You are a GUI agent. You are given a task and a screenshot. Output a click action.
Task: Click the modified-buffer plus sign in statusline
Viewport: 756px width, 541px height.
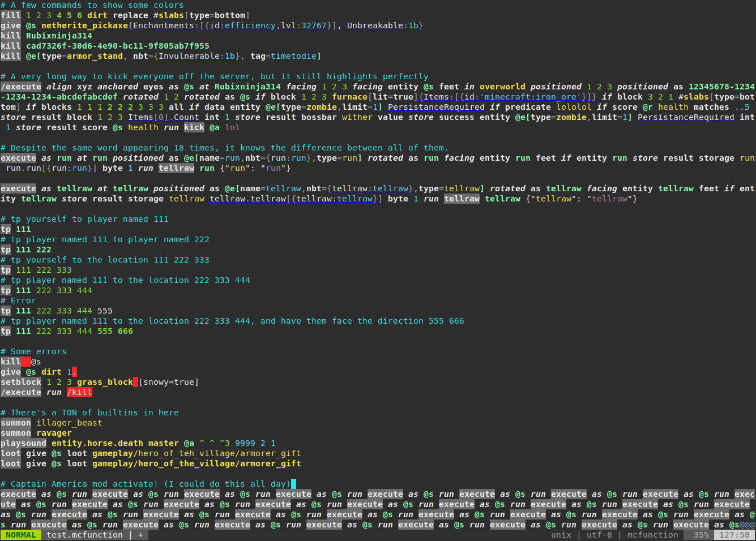coord(140,535)
